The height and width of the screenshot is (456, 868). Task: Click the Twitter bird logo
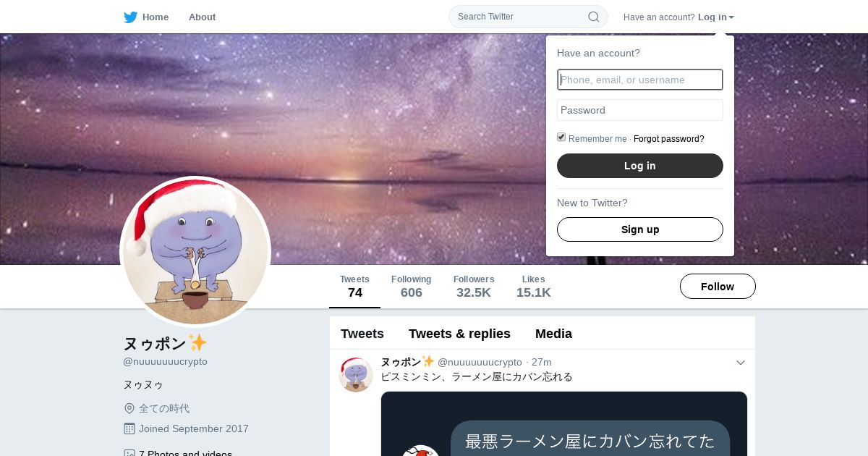point(130,17)
